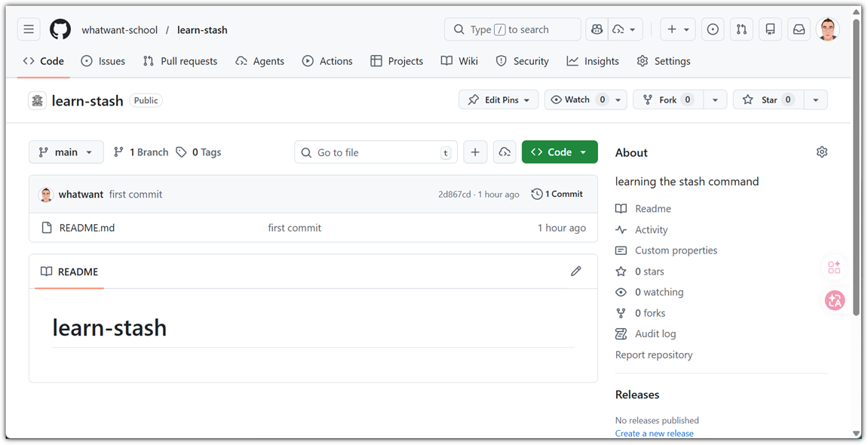
Task: Open the hamburger navigation menu
Action: (29, 29)
